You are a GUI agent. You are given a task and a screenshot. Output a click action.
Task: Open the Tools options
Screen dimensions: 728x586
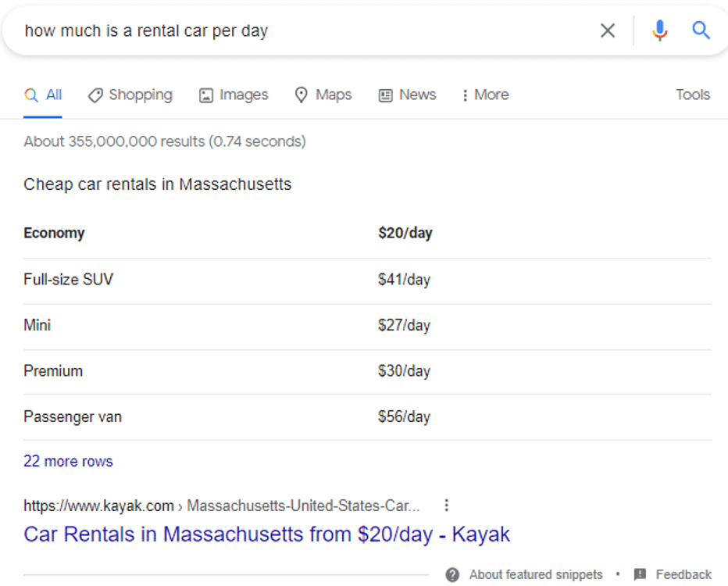click(x=693, y=95)
